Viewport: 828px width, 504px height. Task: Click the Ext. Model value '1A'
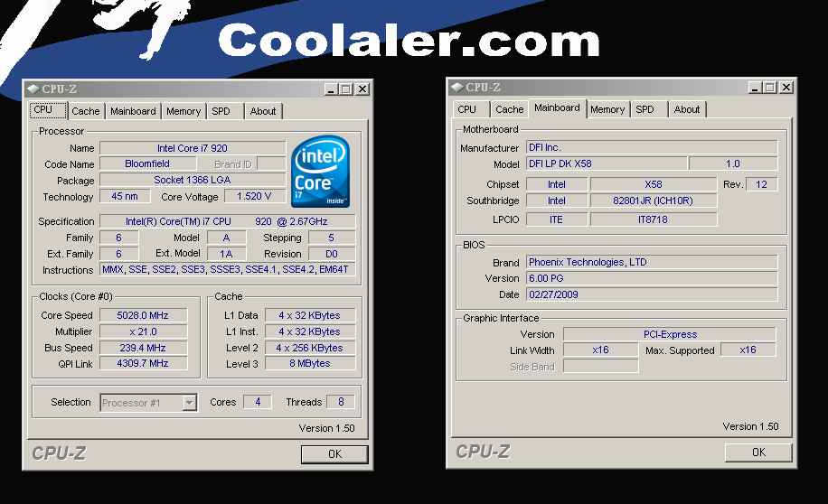[x=226, y=254]
